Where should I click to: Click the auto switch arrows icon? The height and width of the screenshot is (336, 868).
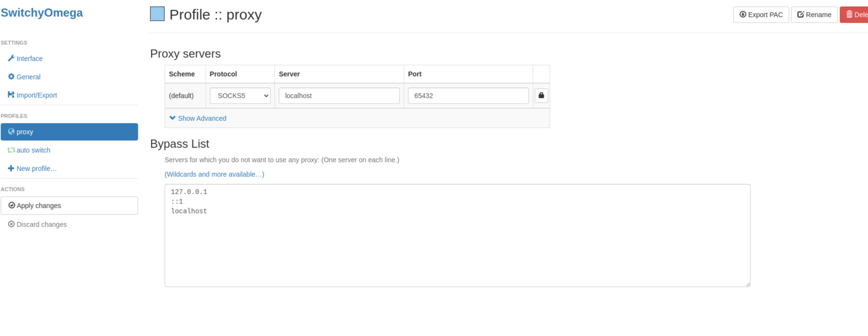(11, 150)
